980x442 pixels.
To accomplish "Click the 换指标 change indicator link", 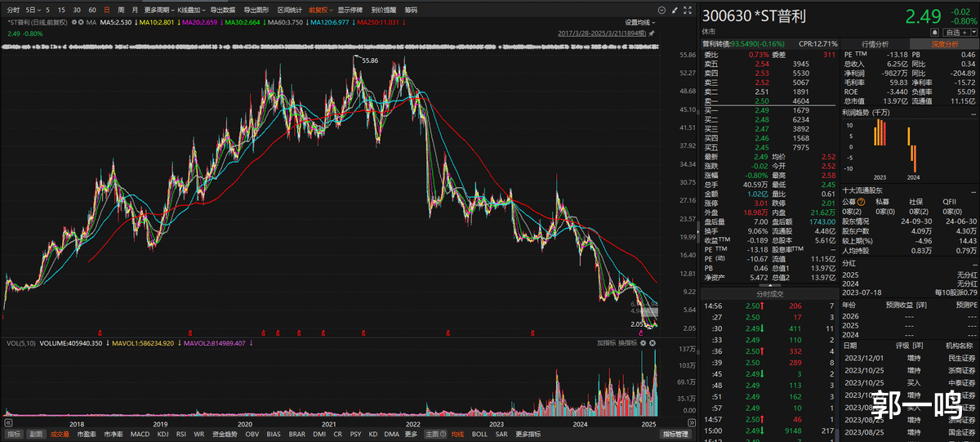I will (627, 343).
